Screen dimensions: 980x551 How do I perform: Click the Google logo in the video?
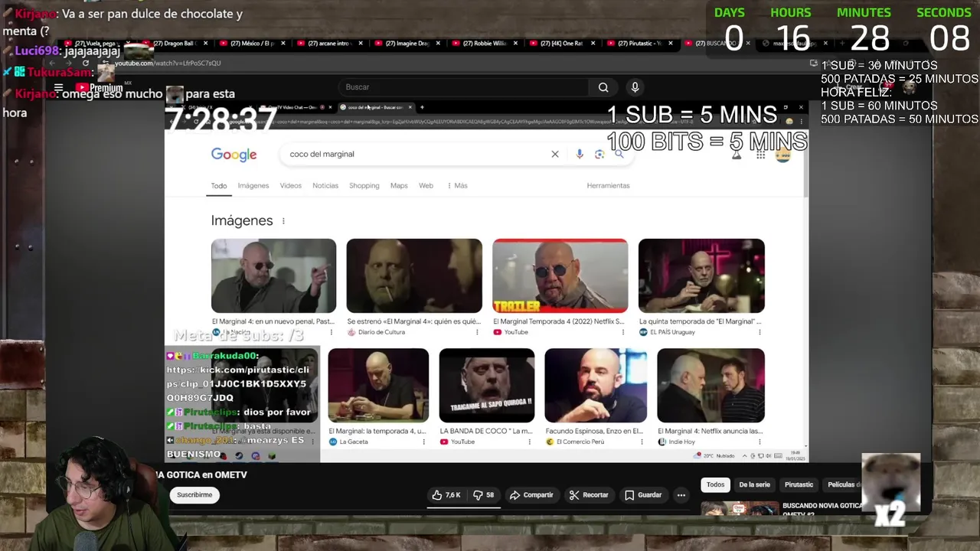[234, 155]
